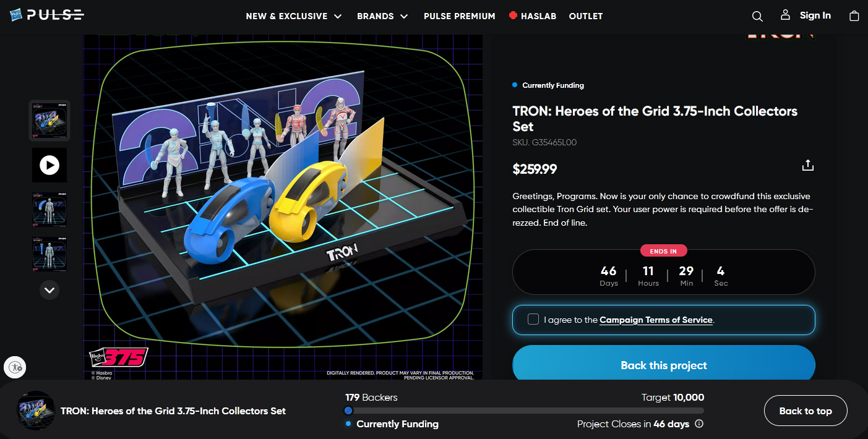Click the backers funding progress bar

pyautogui.click(x=525, y=411)
